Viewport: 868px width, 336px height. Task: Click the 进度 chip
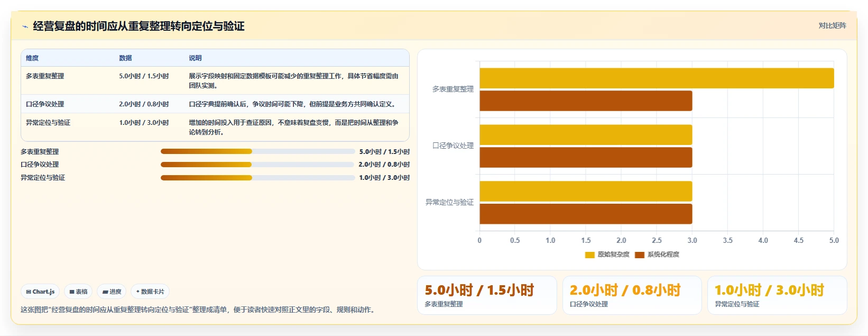tap(112, 292)
